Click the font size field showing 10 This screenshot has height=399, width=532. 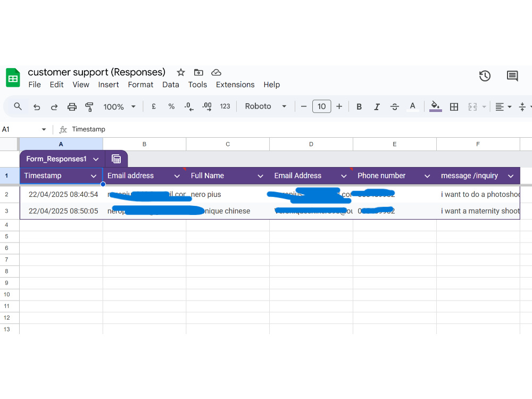(x=321, y=106)
